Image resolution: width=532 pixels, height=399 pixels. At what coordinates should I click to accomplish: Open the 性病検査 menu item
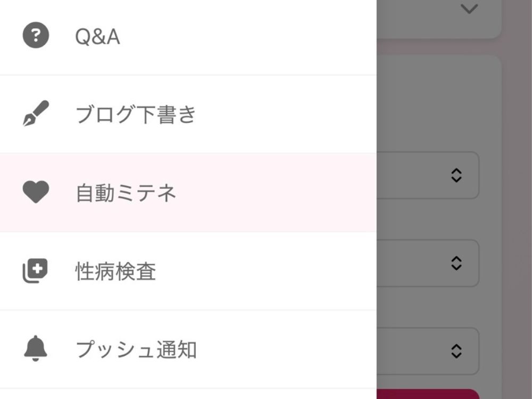[x=114, y=270]
